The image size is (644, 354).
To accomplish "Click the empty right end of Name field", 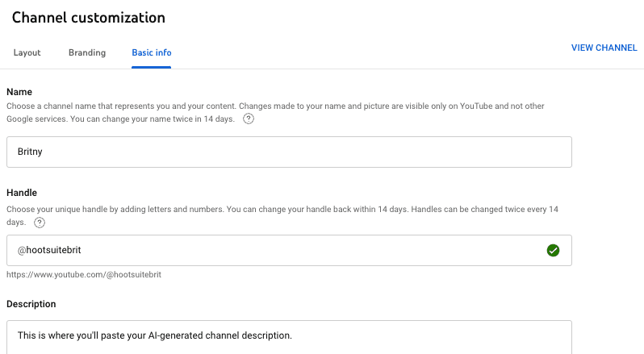I will [x=525, y=152].
